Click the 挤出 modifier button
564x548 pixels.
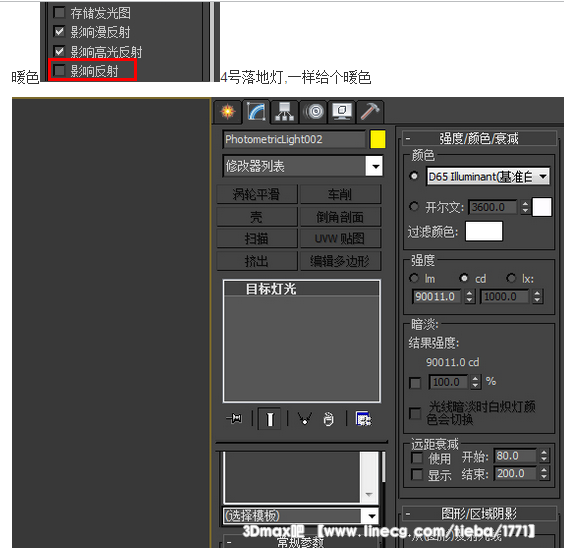(x=257, y=261)
